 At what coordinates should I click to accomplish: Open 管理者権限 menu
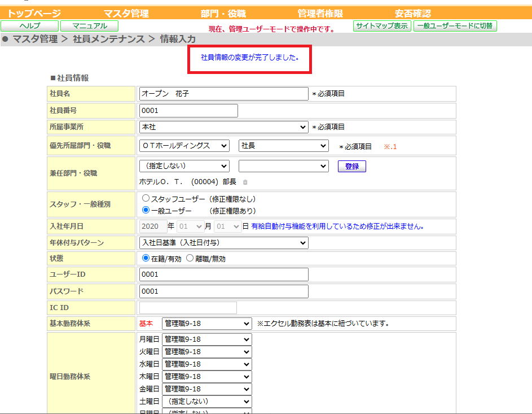click(x=320, y=14)
